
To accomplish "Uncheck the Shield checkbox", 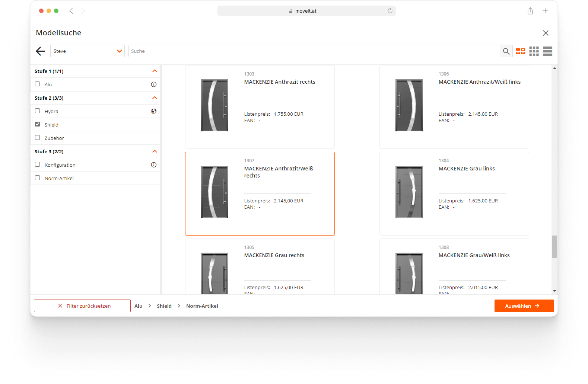I will pos(37,124).
